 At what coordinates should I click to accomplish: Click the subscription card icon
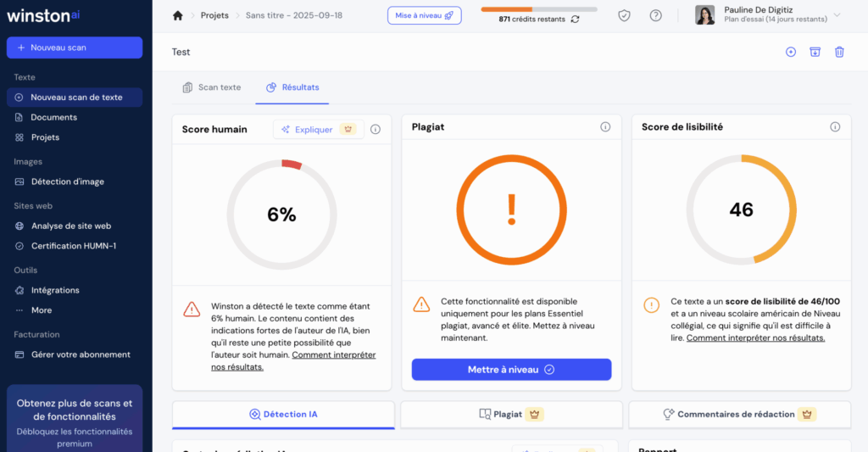point(19,354)
